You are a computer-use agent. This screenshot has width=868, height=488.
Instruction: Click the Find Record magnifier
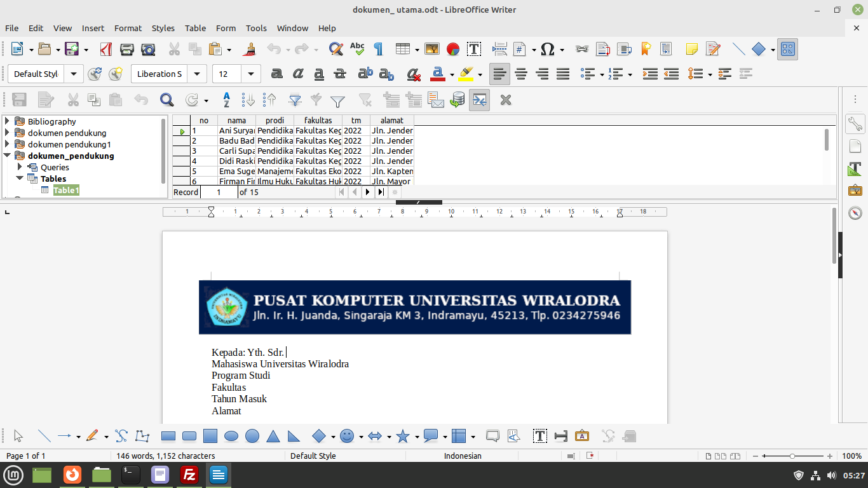[x=166, y=100]
